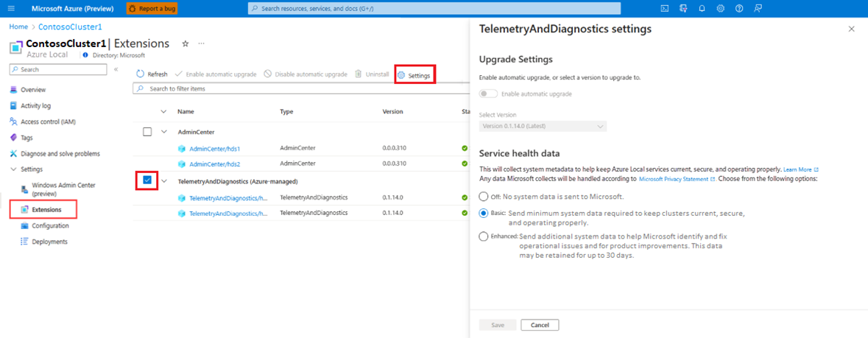Uncheck the TelemetryAndDiagnostics group checkbox

point(147,180)
